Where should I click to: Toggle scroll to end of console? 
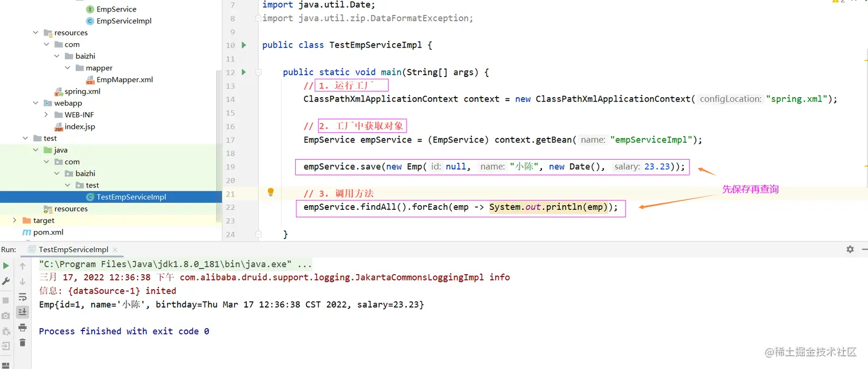tap(22, 312)
